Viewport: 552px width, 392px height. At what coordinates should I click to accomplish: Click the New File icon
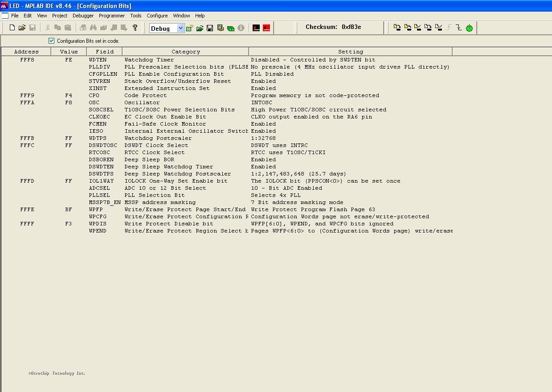[12, 28]
